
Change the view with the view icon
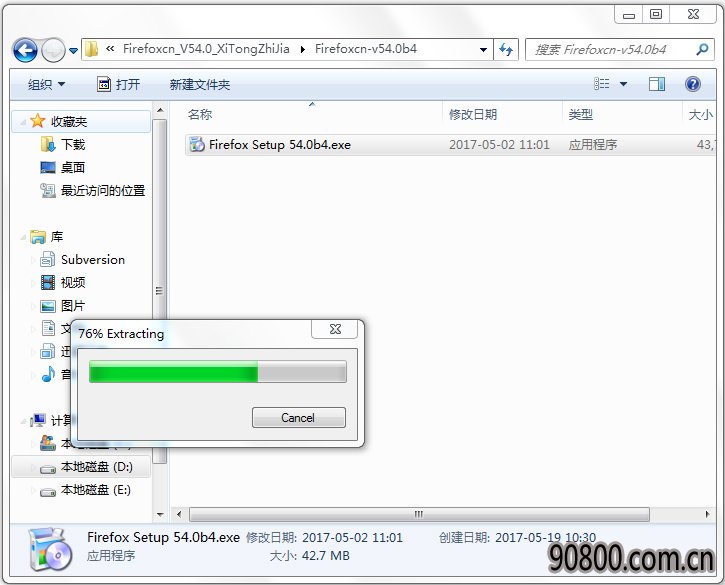pyautogui.click(x=602, y=84)
